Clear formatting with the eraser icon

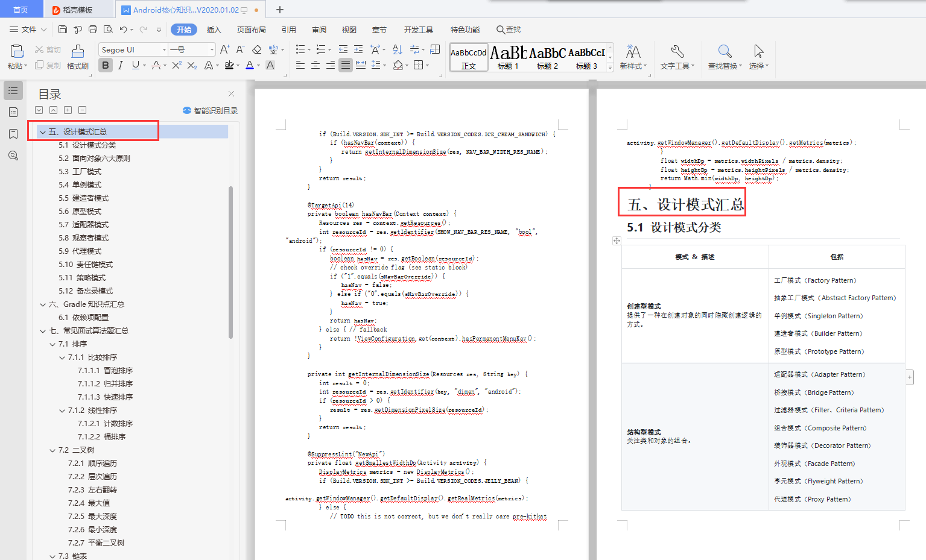(x=257, y=49)
